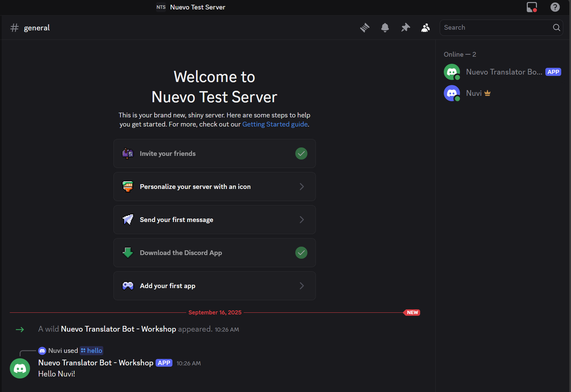Viewport: 571px width, 392px height.
Task: Click the Nuevo Test Server title
Action: point(197,7)
